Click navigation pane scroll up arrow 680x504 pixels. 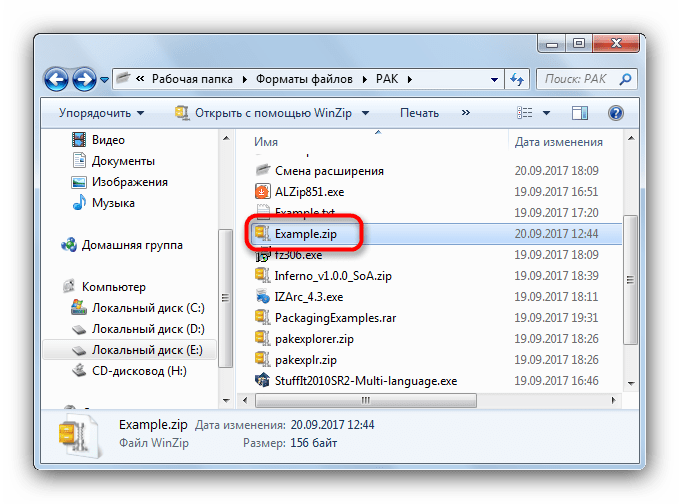coord(226,139)
